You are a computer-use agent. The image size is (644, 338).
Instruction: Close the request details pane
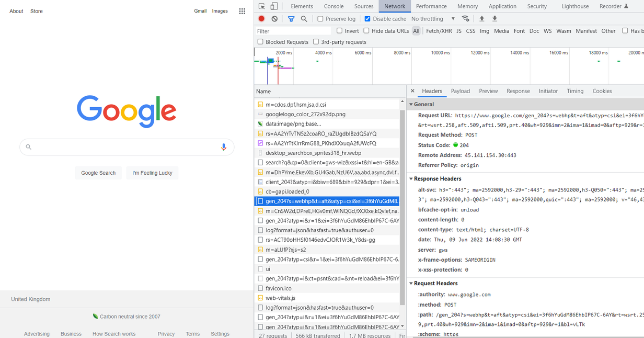(x=412, y=91)
